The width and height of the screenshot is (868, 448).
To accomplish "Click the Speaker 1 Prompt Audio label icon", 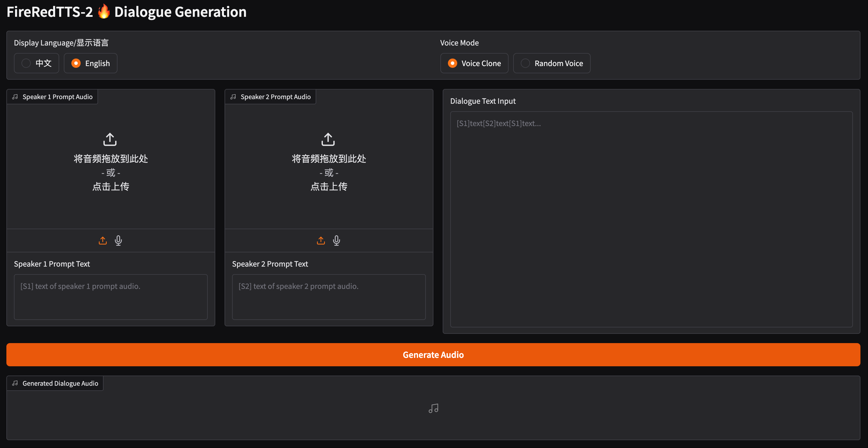I will click(x=15, y=97).
